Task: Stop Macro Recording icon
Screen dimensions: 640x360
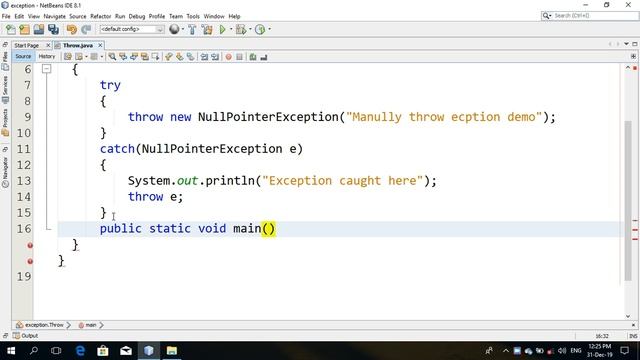Action: 240,57
